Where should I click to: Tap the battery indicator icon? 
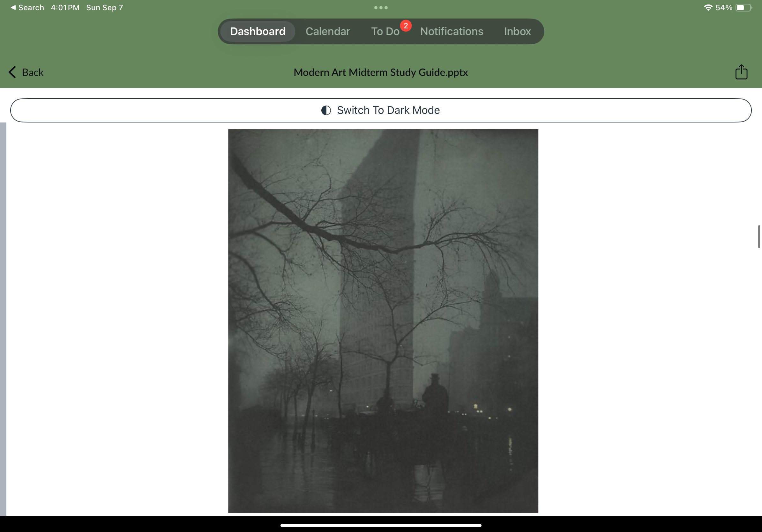coord(743,8)
